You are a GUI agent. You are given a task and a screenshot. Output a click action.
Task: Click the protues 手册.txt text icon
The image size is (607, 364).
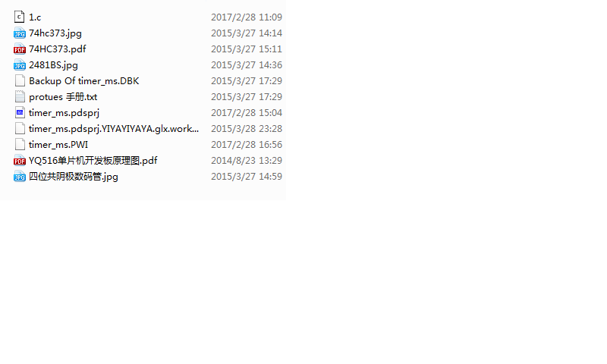point(20,97)
